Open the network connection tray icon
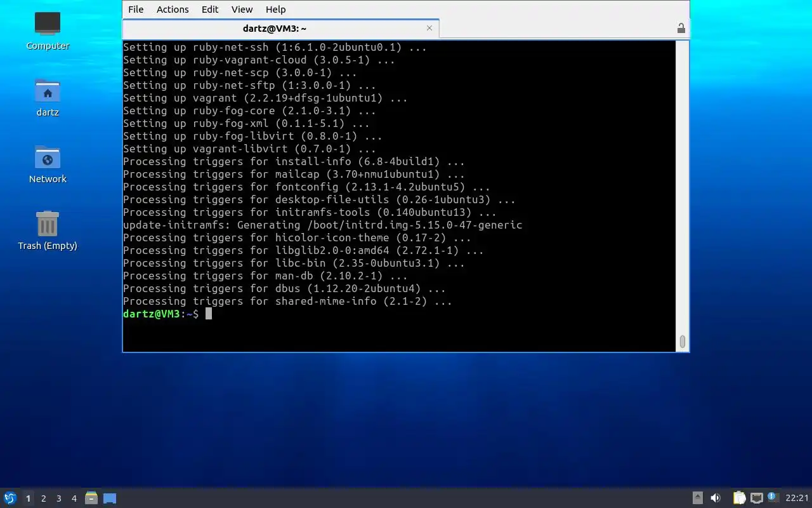 (x=756, y=498)
